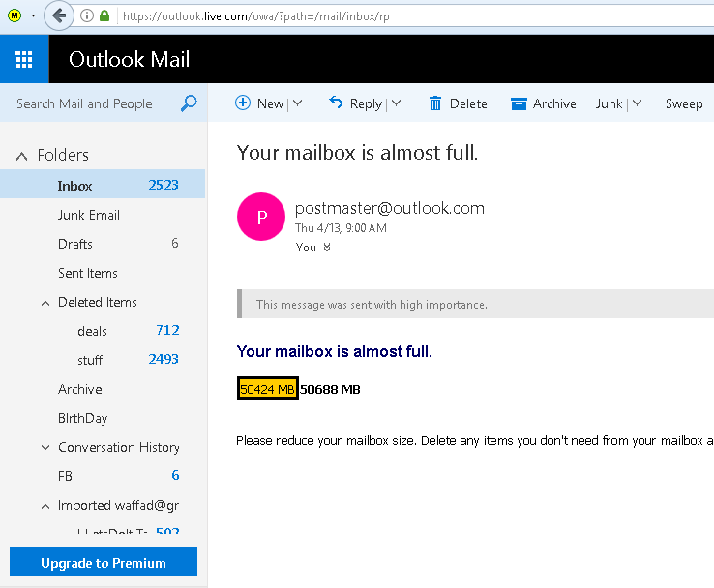The height and width of the screenshot is (588, 714).
Task: Click the Delete trash can icon
Action: pyautogui.click(x=435, y=103)
